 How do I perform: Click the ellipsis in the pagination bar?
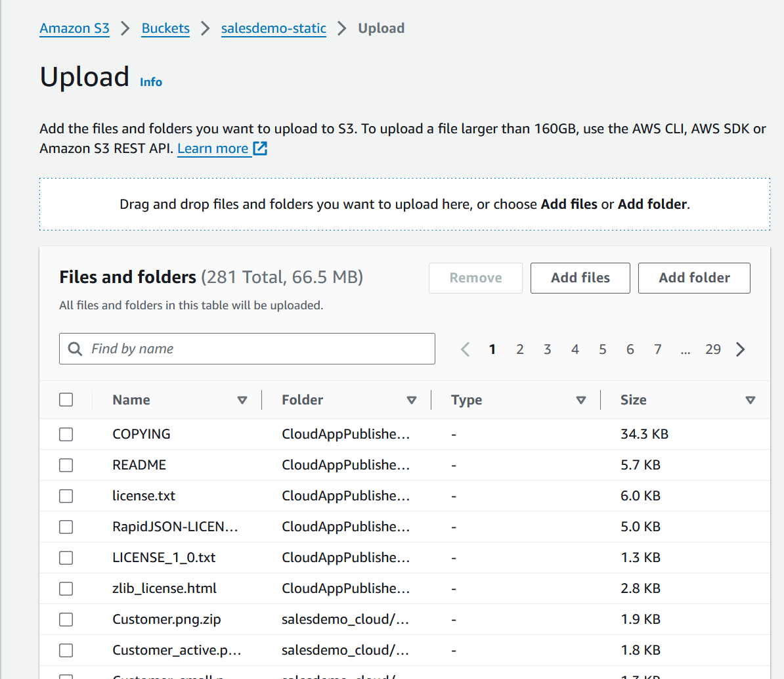[x=686, y=349]
